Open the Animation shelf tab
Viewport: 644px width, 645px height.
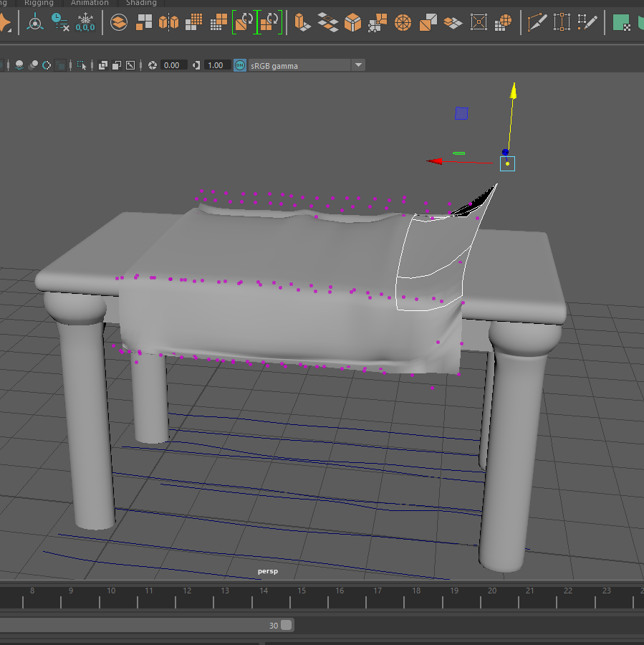(x=90, y=3)
